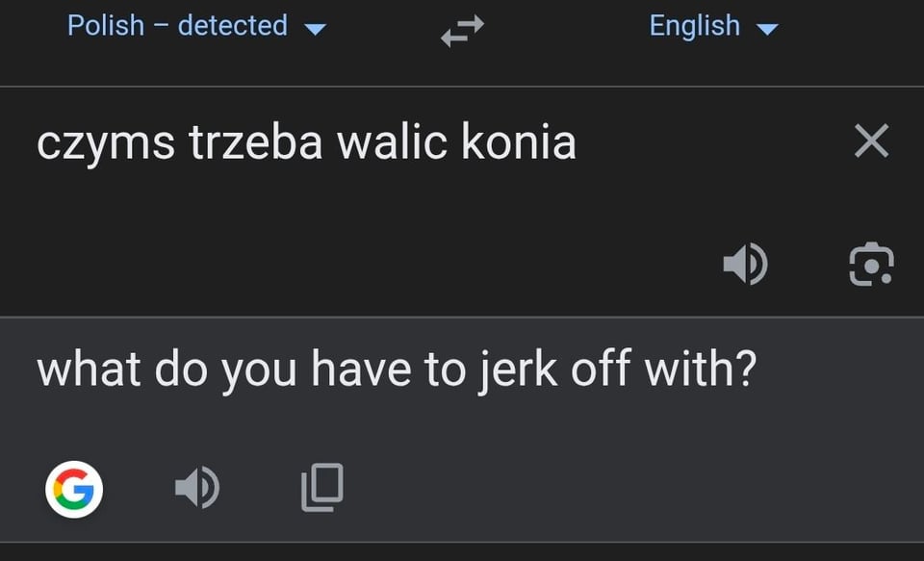This screenshot has width=924, height=561.
Task: Clear the Polish source text
Action: click(x=871, y=142)
